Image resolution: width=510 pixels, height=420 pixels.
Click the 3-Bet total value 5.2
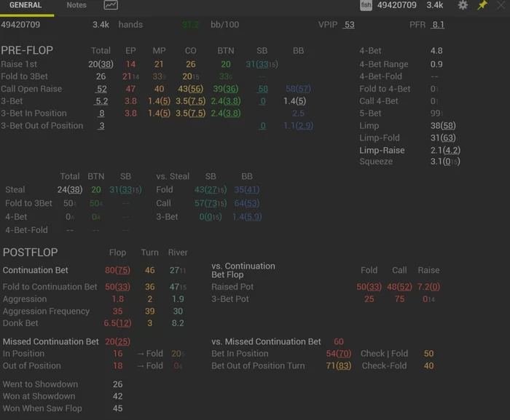tap(101, 101)
